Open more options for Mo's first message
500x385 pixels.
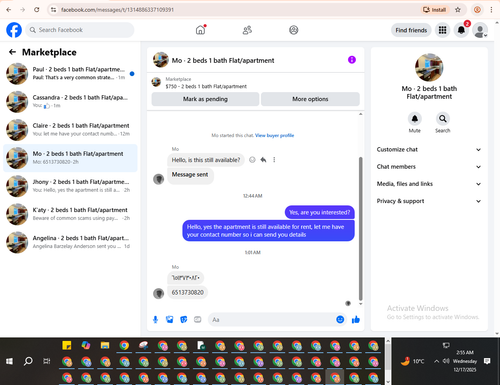pyautogui.click(x=274, y=160)
